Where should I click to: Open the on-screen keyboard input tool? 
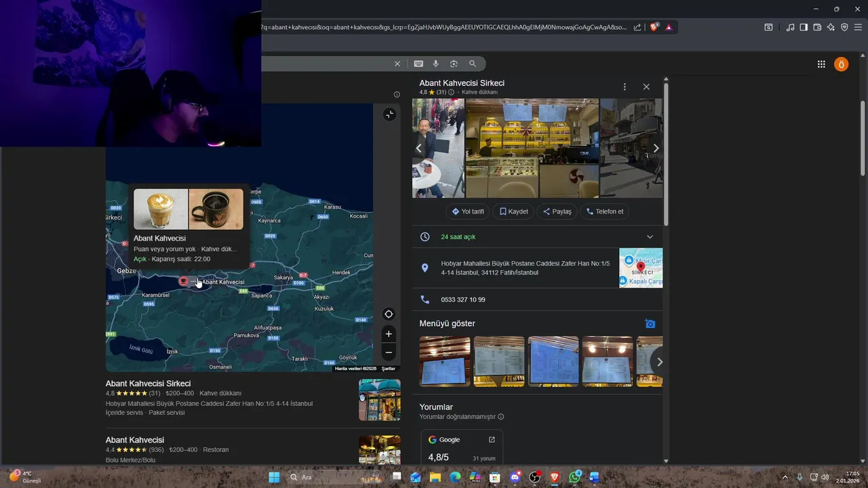(418, 64)
